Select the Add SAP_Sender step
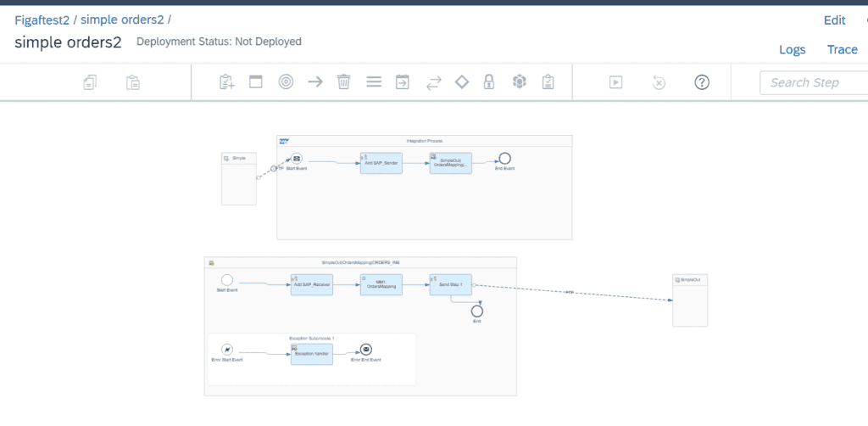This screenshot has height=426, width=868. 381,163
